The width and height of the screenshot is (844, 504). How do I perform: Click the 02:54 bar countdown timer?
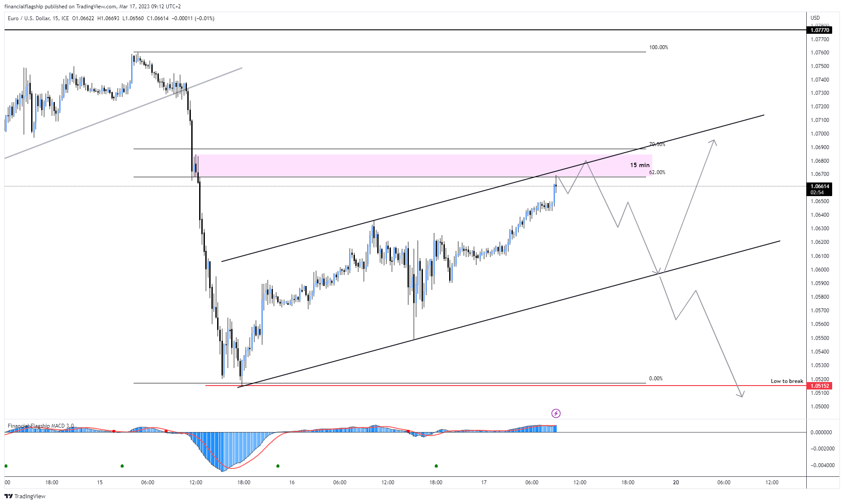pyautogui.click(x=817, y=193)
